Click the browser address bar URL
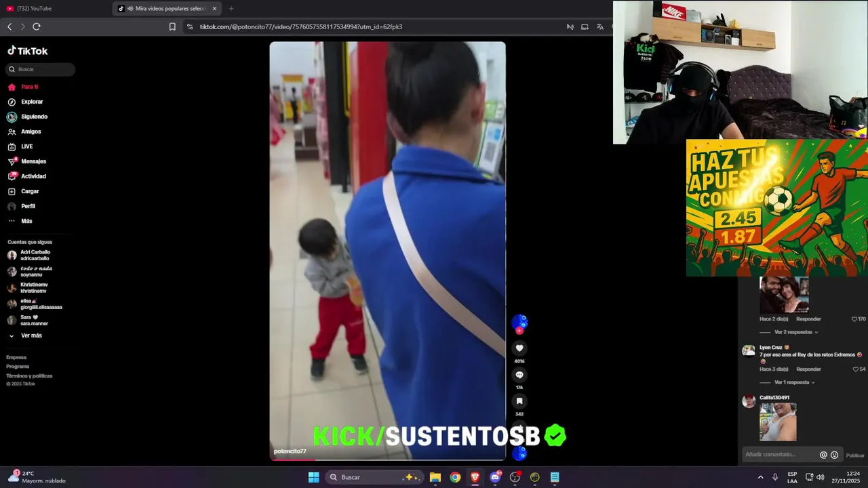 pos(301,26)
